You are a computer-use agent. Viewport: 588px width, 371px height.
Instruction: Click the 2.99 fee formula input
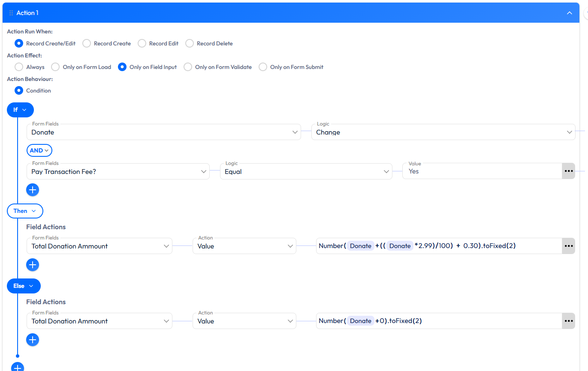point(439,246)
